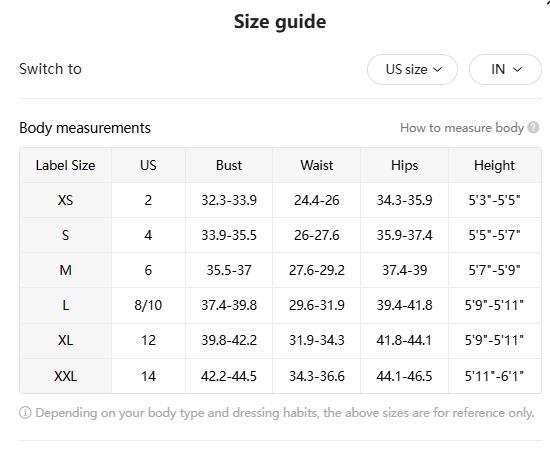Click the Size guide title
The image size is (550, 453).
[280, 22]
